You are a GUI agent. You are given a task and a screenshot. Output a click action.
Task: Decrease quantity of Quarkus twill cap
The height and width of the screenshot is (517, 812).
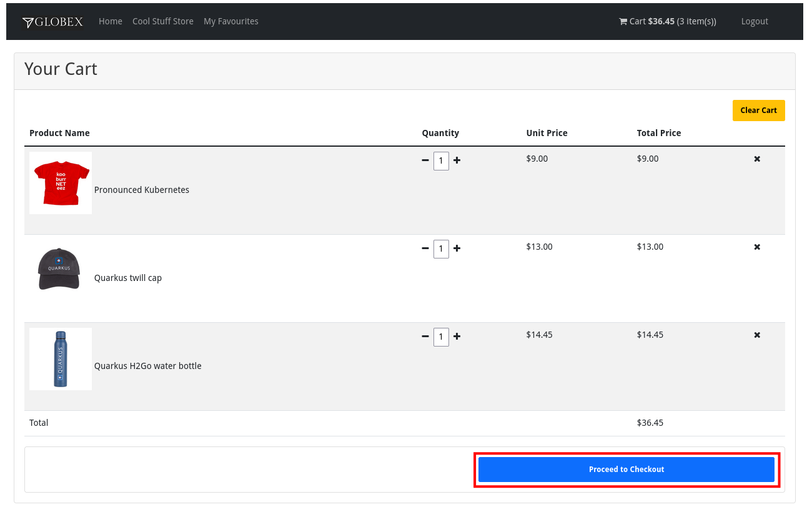click(425, 249)
